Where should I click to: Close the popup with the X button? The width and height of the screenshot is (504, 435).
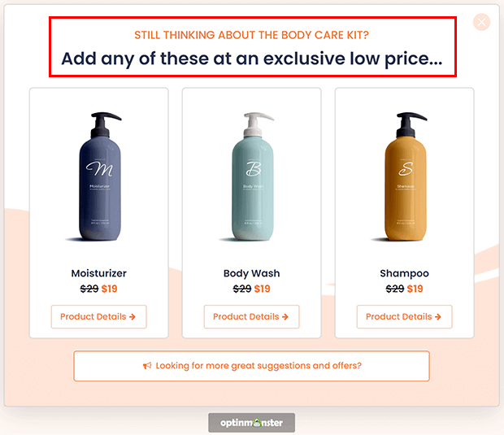click(x=481, y=22)
